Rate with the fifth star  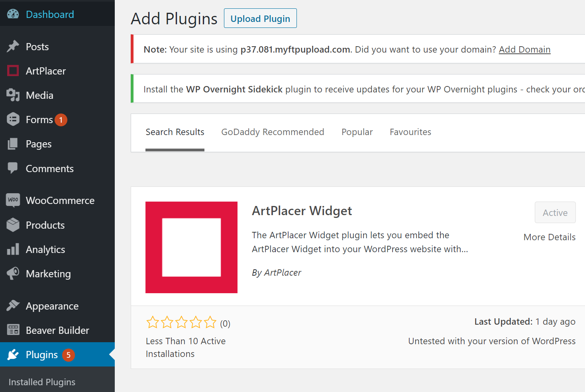pos(210,322)
